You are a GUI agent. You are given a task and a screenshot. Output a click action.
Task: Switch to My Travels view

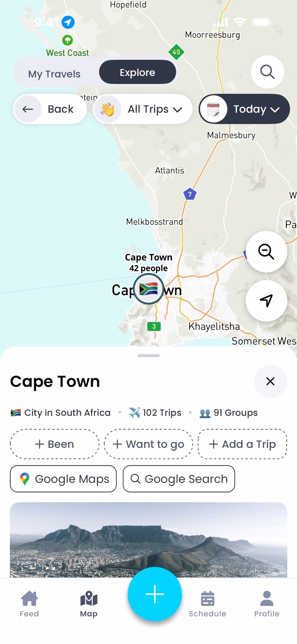54,74
